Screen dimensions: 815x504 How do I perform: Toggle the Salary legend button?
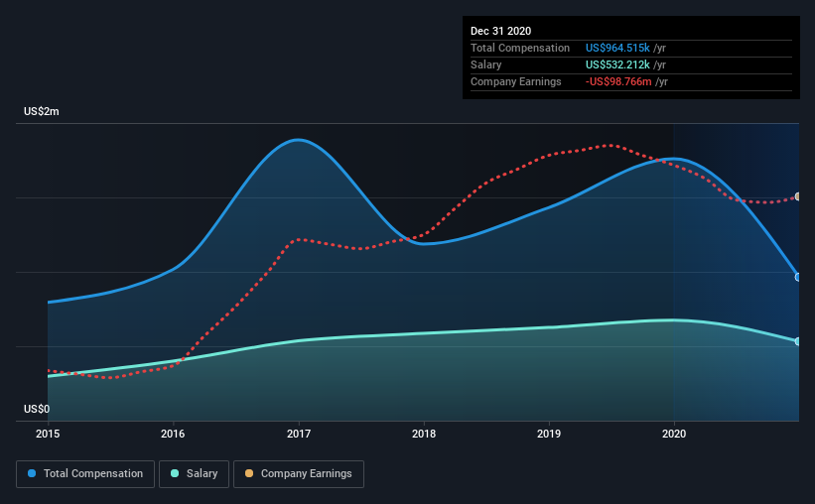click(x=194, y=474)
